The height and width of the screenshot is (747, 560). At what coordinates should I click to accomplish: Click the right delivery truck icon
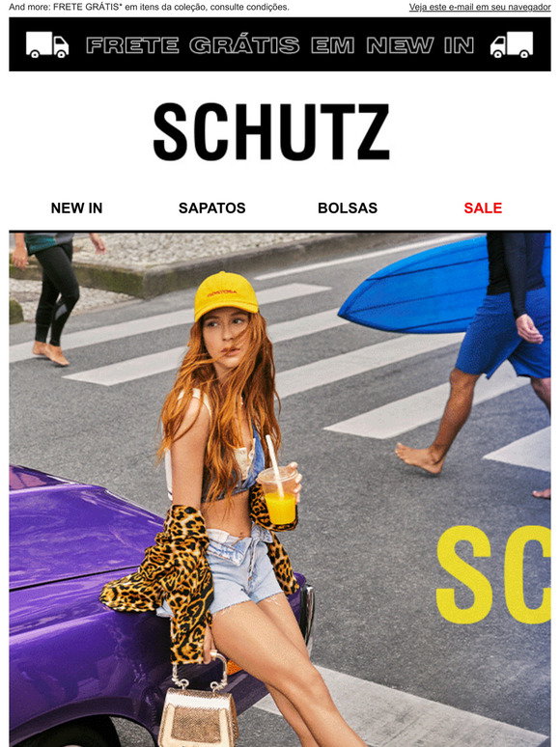(x=512, y=45)
